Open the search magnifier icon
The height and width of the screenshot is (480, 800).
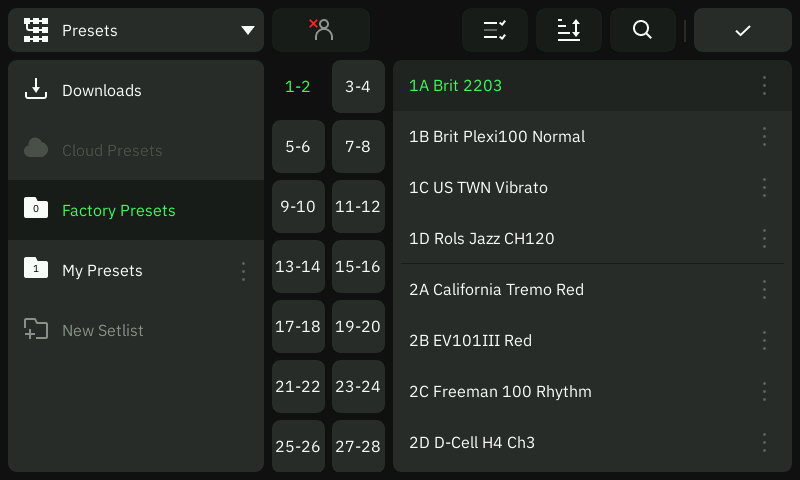tap(642, 30)
